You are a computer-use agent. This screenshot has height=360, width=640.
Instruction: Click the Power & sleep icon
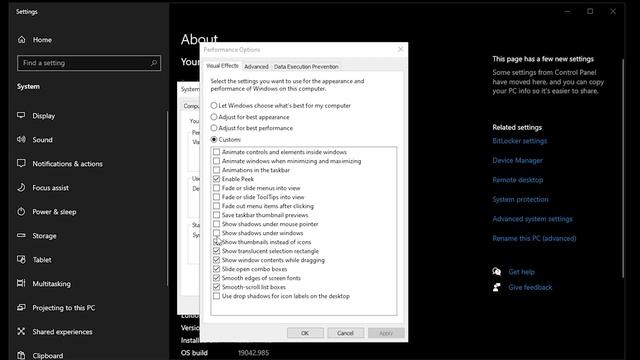[x=21, y=211]
